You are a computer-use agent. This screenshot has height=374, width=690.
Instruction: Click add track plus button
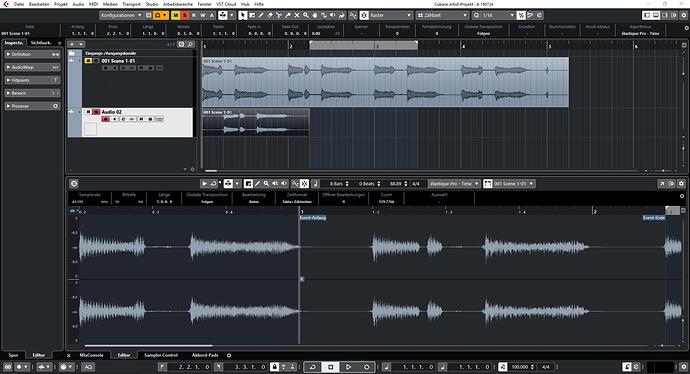click(x=72, y=44)
